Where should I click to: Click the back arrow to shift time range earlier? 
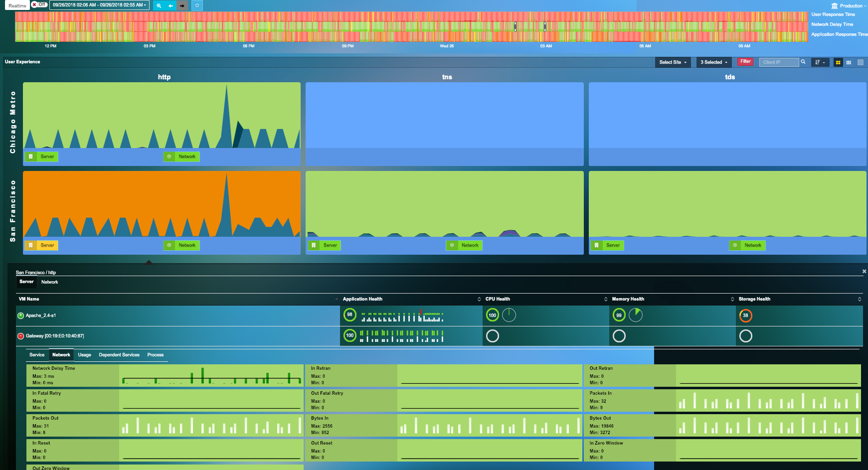pyautogui.click(x=171, y=5)
